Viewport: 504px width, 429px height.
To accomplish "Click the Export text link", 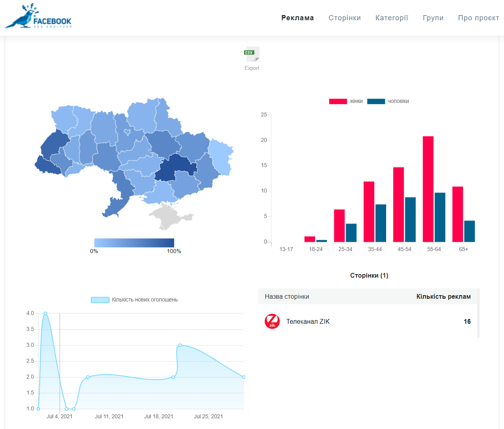I will pyautogui.click(x=252, y=68).
